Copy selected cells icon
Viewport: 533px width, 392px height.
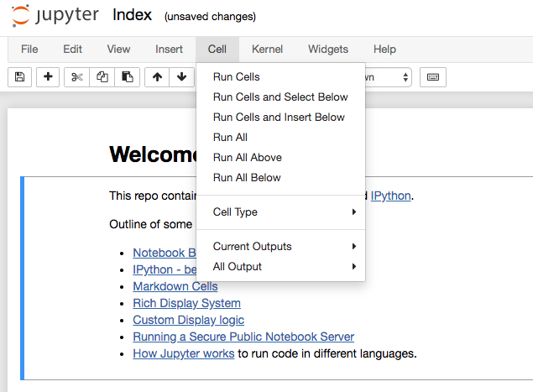click(102, 77)
